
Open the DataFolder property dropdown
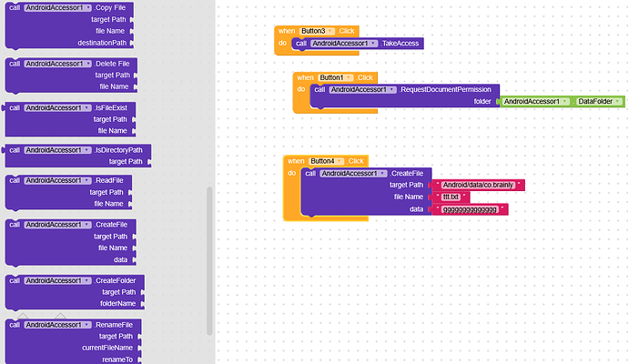616,102
